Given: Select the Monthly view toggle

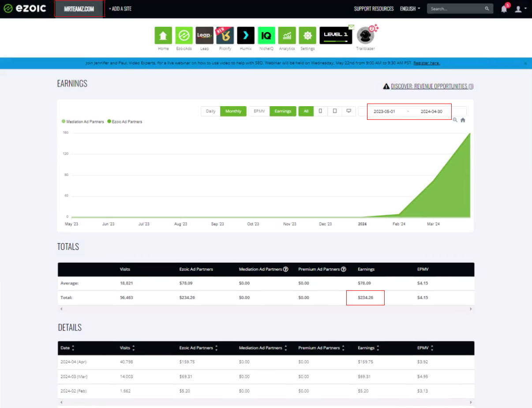Looking at the screenshot, I should coord(233,111).
